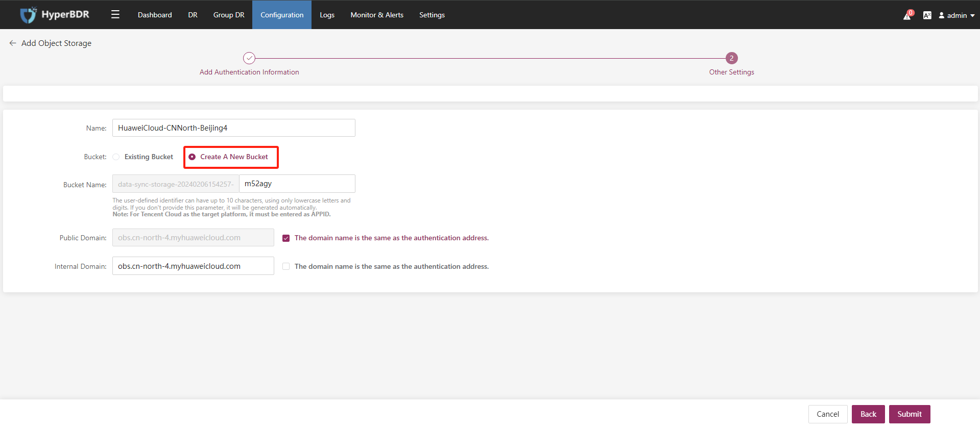The image size is (980, 429).
Task: Click the Add Object Storage title
Action: tap(56, 43)
